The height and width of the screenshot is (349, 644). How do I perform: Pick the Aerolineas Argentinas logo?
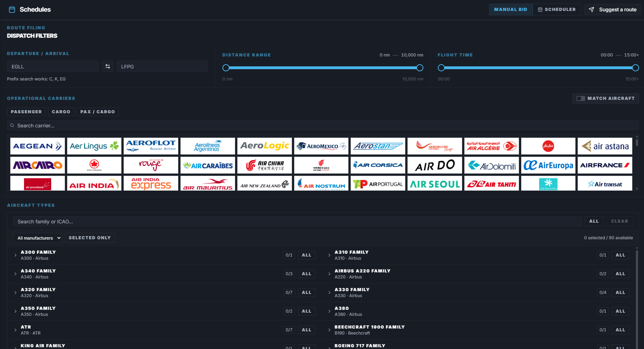pos(208,146)
